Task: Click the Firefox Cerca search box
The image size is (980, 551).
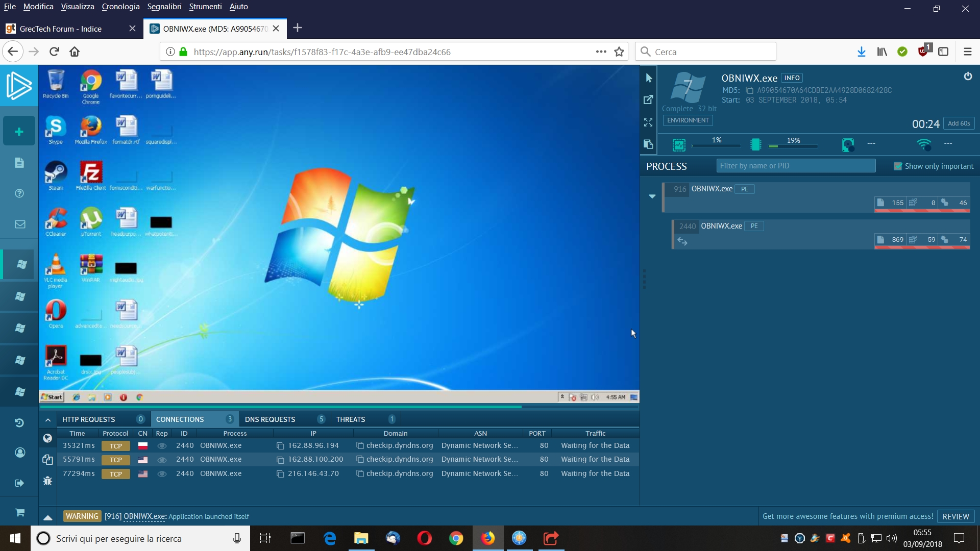Action: [705, 52]
